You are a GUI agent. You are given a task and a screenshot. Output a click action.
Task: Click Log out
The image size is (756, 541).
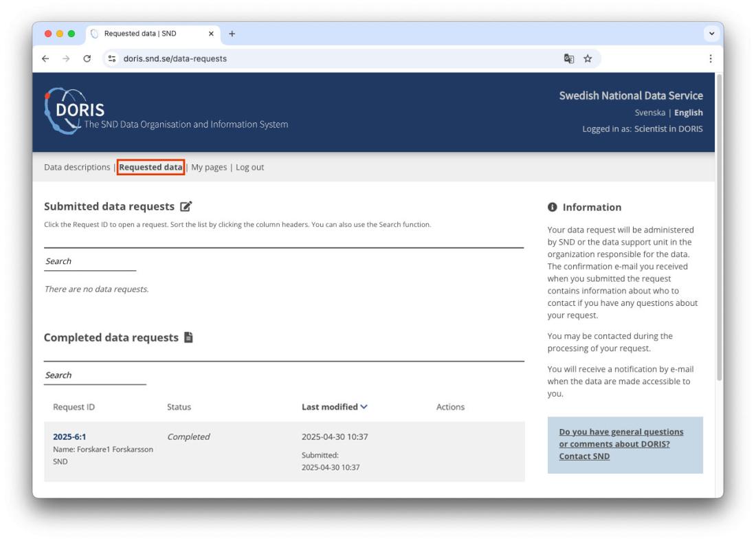coord(249,167)
